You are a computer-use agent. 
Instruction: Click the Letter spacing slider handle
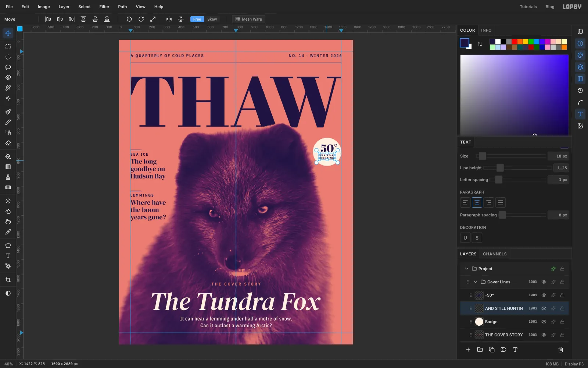click(499, 180)
